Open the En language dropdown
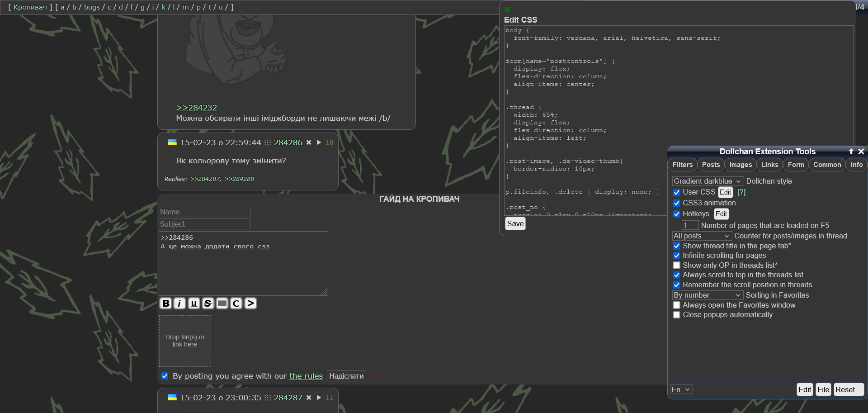868x413 pixels. (681, 389)
